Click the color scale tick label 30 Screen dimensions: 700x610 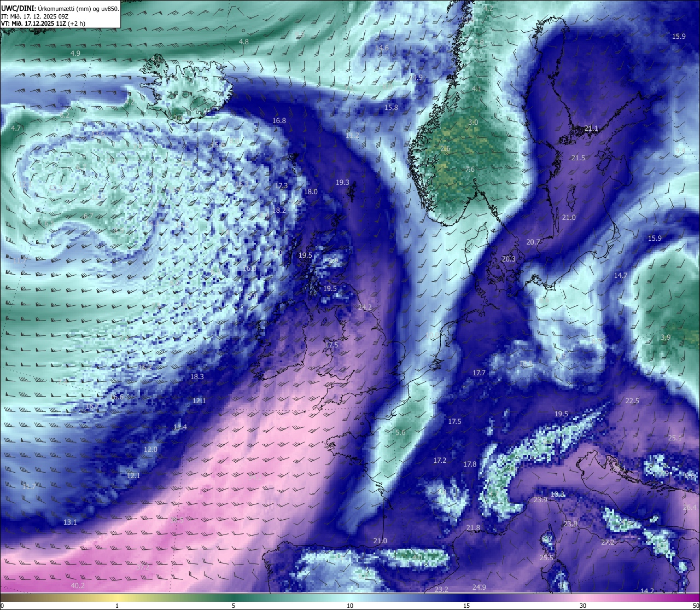point(583,606)
